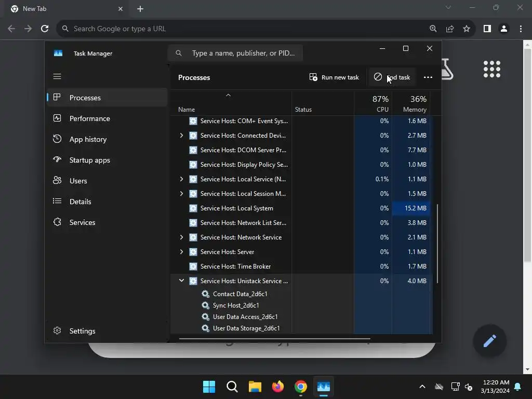Open Firefox from the taskbar
Screen dimensions: 532x399
(x=278, y=387)
